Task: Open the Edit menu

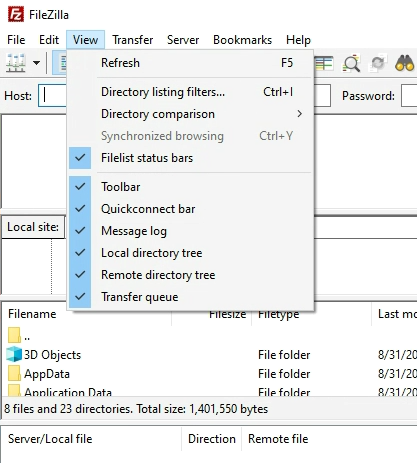Action: 49,40
